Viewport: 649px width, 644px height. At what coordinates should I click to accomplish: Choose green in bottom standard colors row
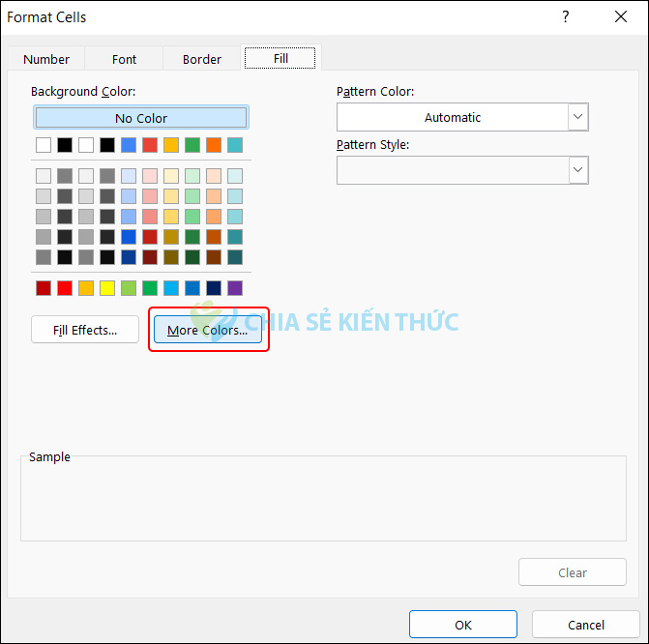click(150, 288)
